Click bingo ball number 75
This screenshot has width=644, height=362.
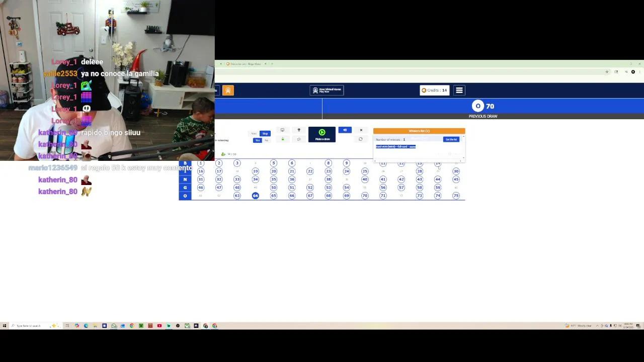(456, 196)
